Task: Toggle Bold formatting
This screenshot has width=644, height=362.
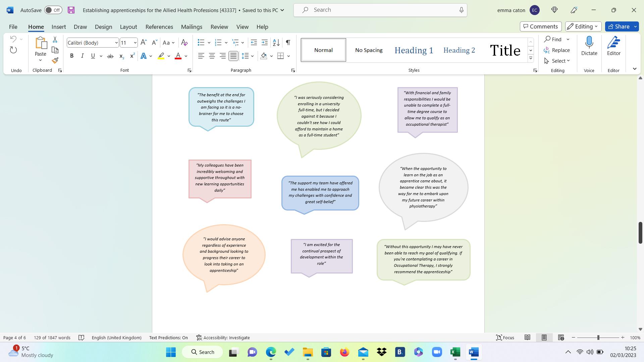Action: click(71, 56)
